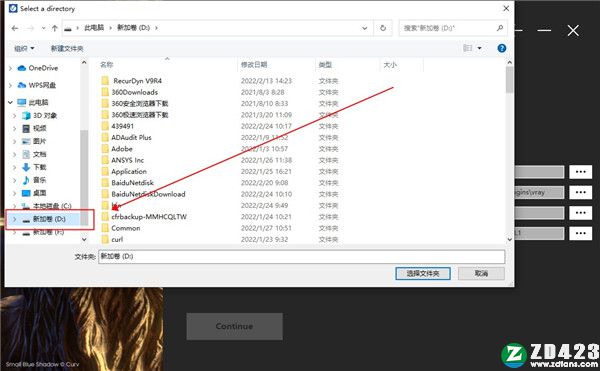
Task: Click the bottom browse ellipsis button in installer
Action: (580, 233)
